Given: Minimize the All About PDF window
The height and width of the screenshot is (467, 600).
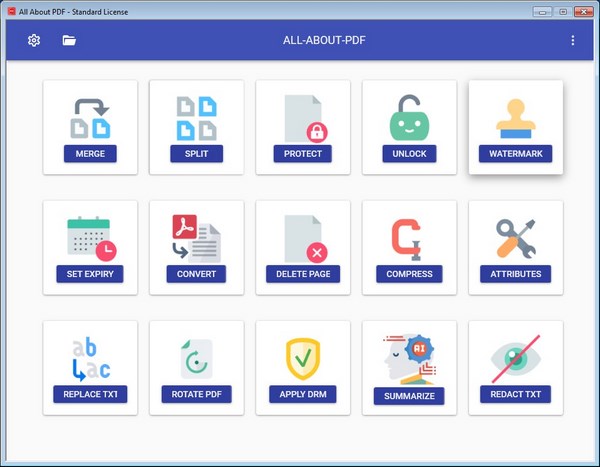Looking at the screenshot, I should tap(542, 12).
